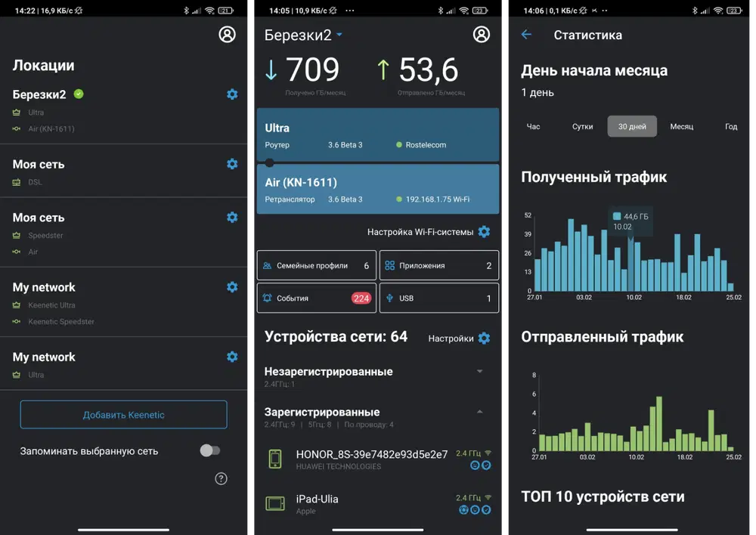Open Wi-Fi system settings gear icon

tap(484, 232)
